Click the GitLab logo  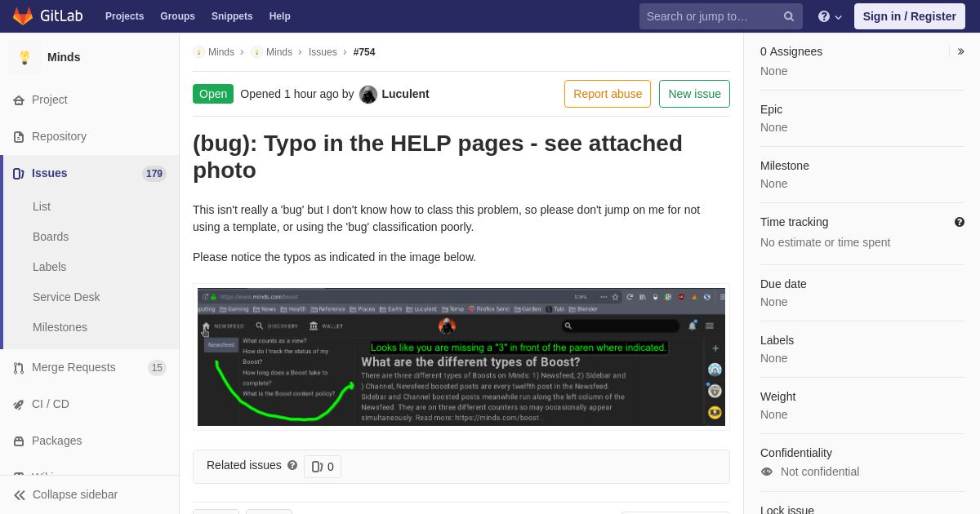(x=47, y=16)
